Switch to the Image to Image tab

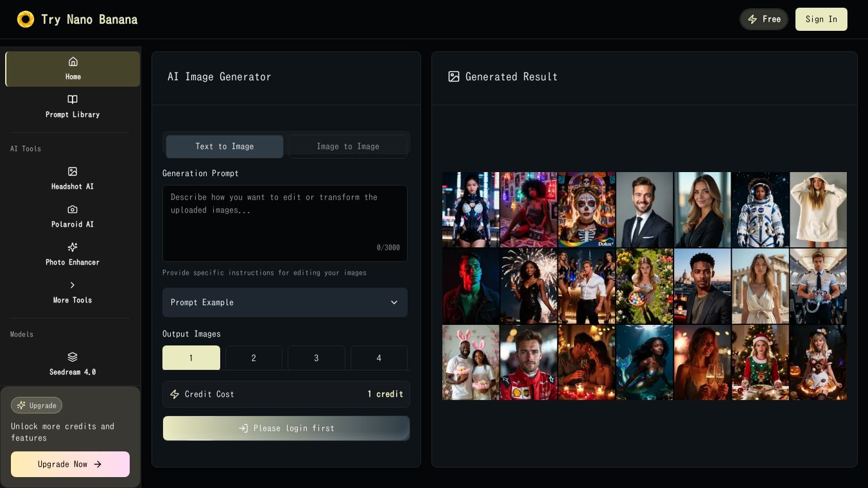[x=348, y=146]
